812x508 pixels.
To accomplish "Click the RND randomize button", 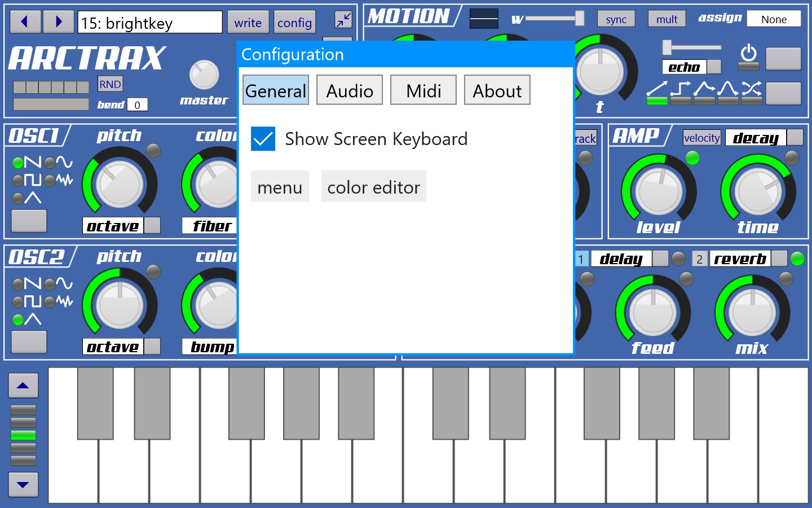I will (110, 84).
